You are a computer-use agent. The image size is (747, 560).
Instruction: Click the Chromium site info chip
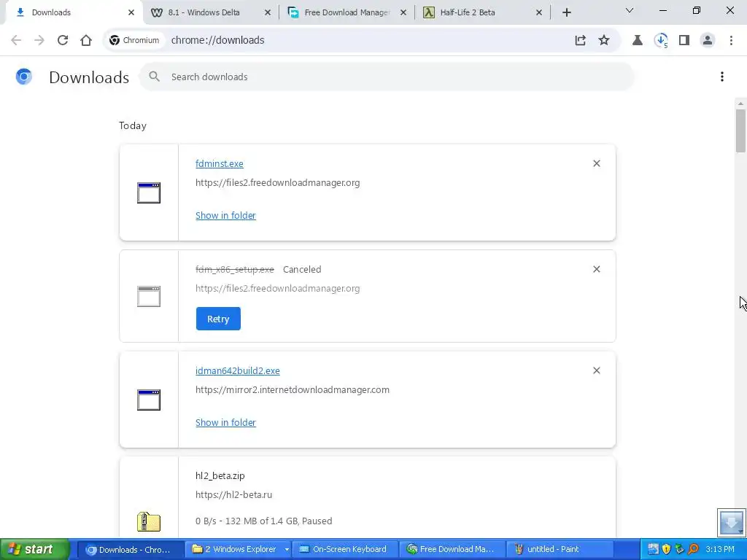point(134,40)
